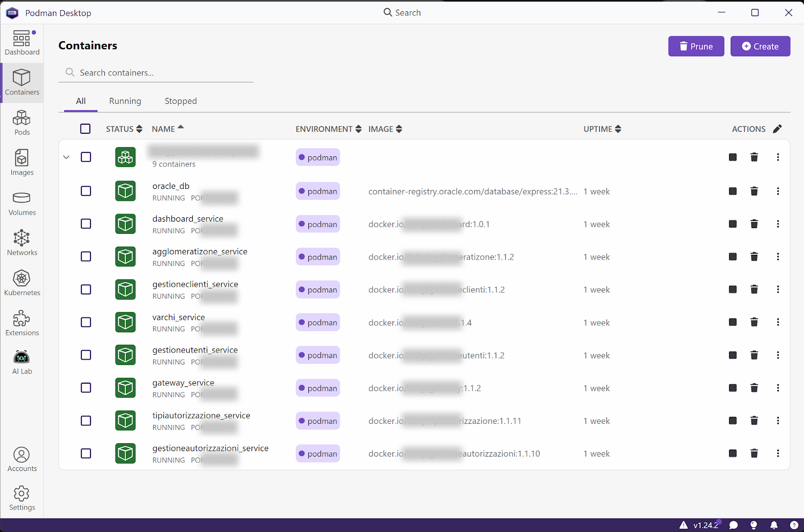Viewport: 804px width, 532px height.
Task: Delete the tipiautorizzazione_service container
Action: point(754,421)
